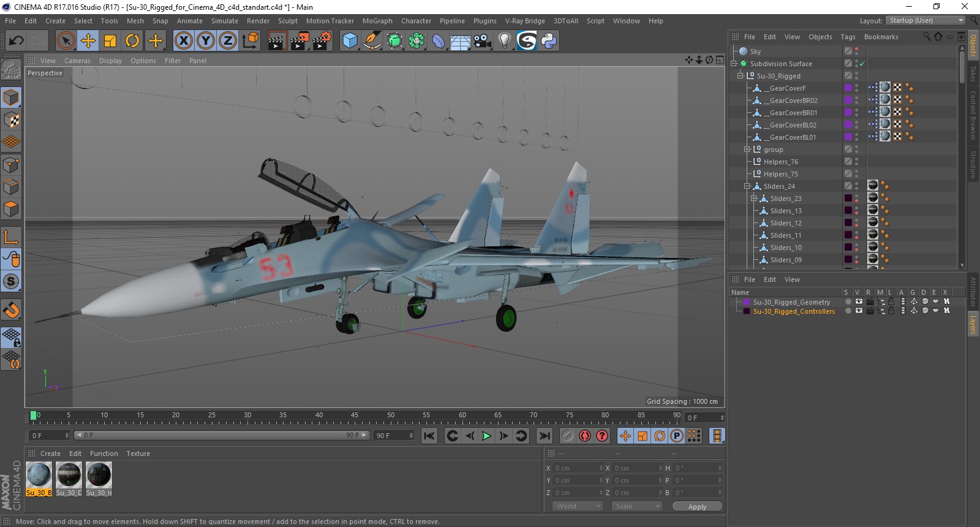Go to start of animation
This screenshot has width=980, height=527.
pos(429,436)
